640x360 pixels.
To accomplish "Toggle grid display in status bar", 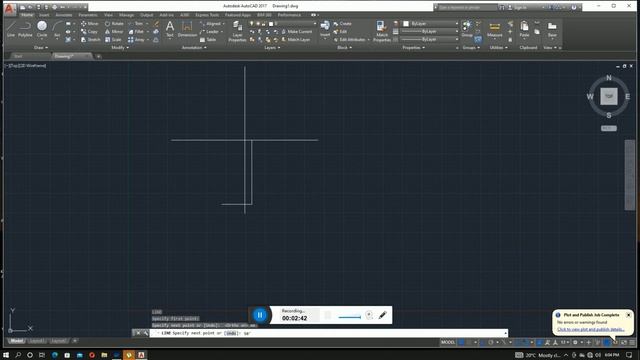I will 462,342.
